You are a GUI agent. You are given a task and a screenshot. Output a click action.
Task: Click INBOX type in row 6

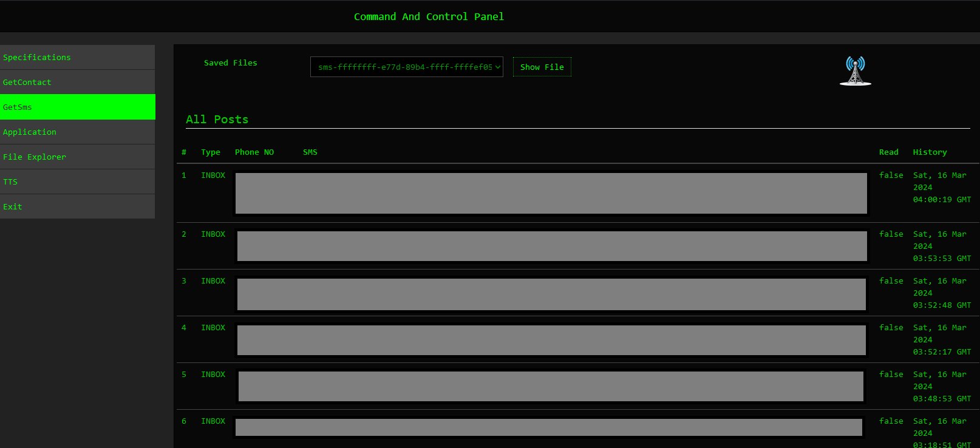(x=213, y=421)
